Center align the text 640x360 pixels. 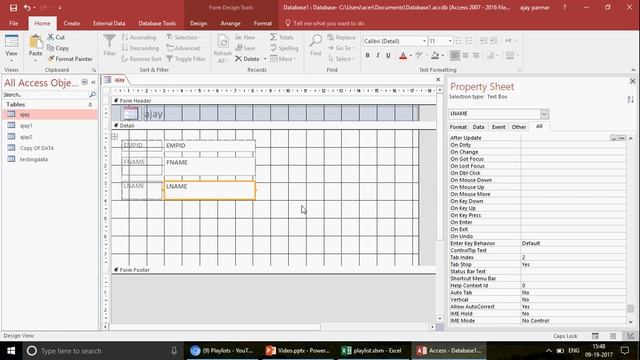(465, 55)
